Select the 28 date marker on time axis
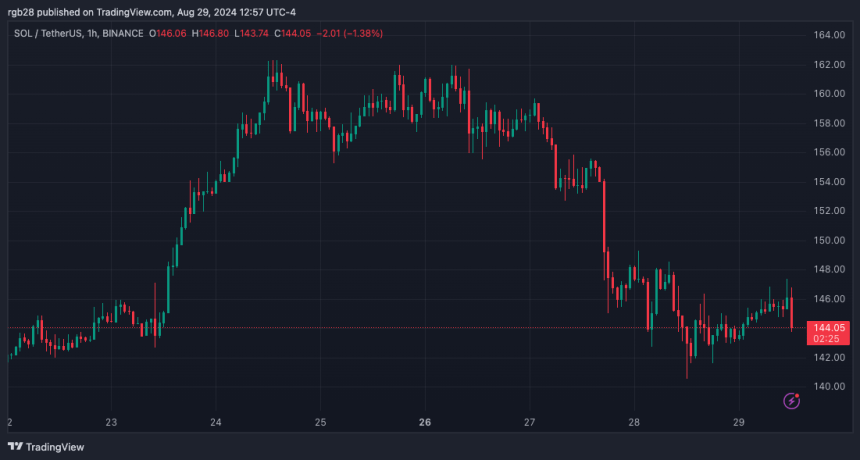The image size is (860, 460). (634, 422)
